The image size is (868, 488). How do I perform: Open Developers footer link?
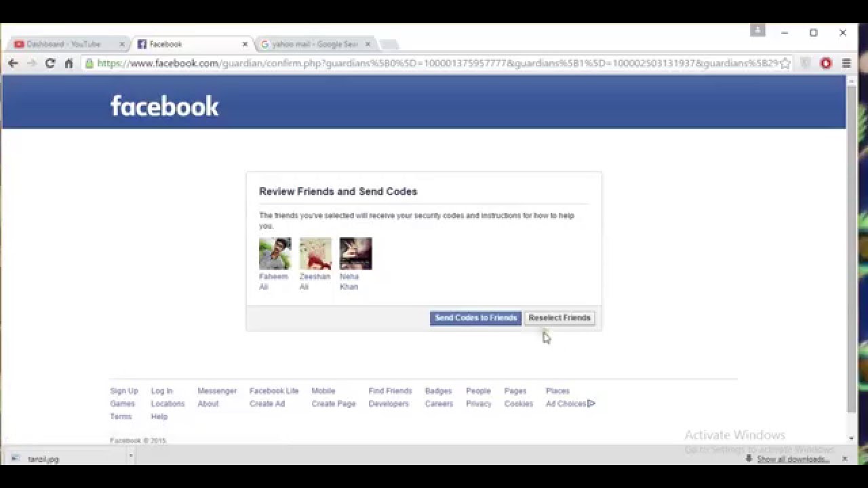point(389,404)
